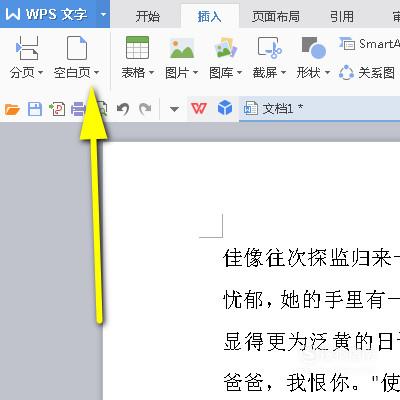Screen dimensions: 400x400
Task: Insert SmartArt graphic
Action: (369, 44)
